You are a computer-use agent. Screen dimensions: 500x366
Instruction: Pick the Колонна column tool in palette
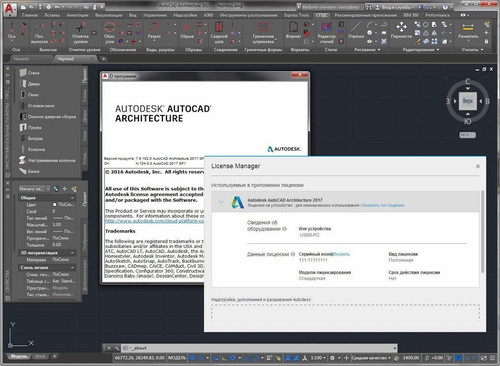32,149
